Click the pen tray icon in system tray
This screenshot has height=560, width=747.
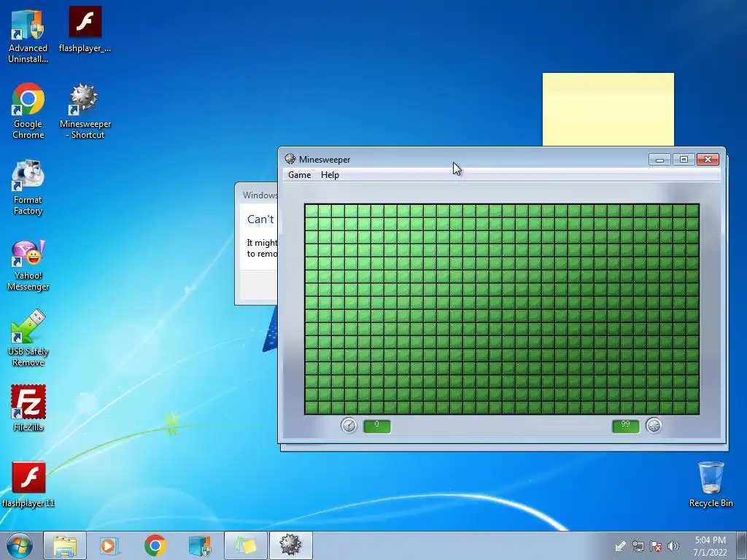point(620,546)
